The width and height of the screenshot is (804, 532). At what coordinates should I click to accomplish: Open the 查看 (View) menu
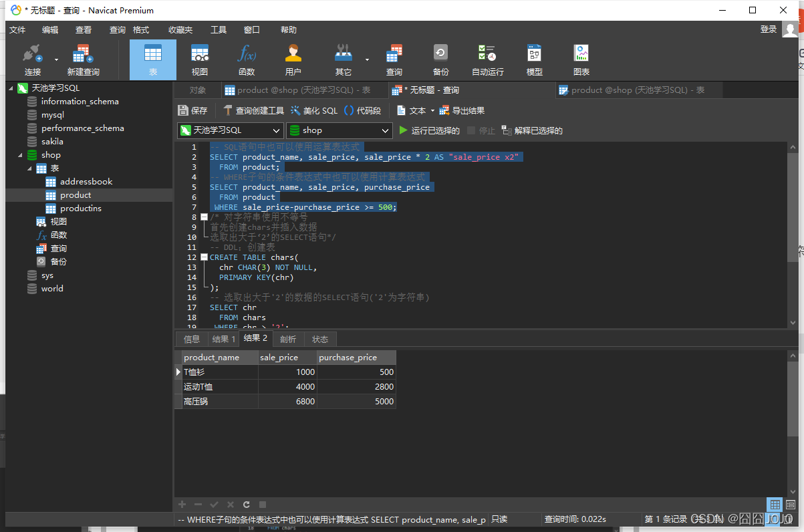click(x=84, y=30)
